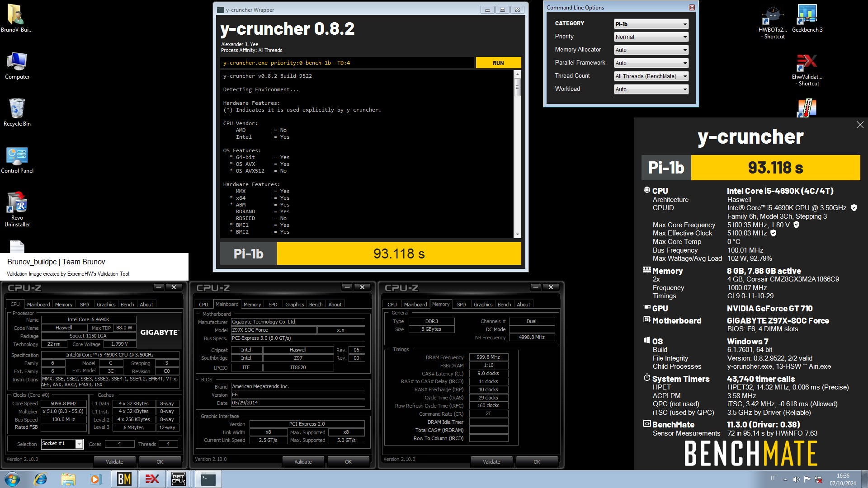This screenshot has height=488, width=868.
Task: Click the DRAM Frequency 999.8 MHz value
Action: tap(489, 357)
